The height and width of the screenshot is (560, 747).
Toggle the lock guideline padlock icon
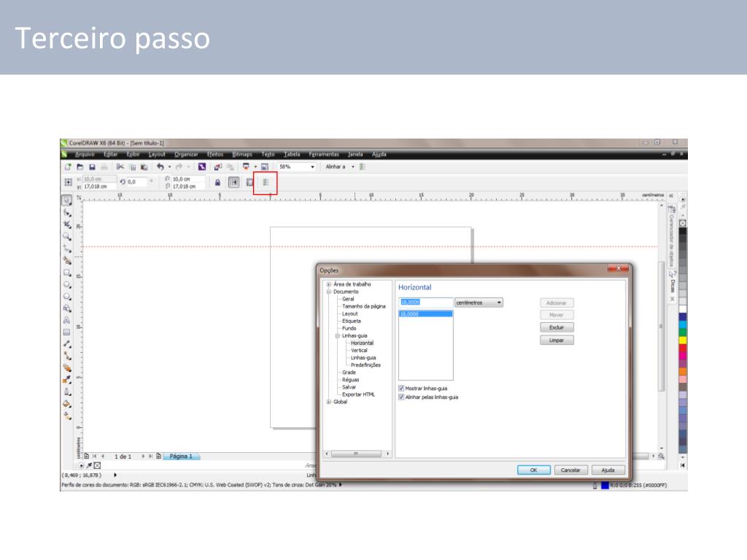(x=217, y=182)
